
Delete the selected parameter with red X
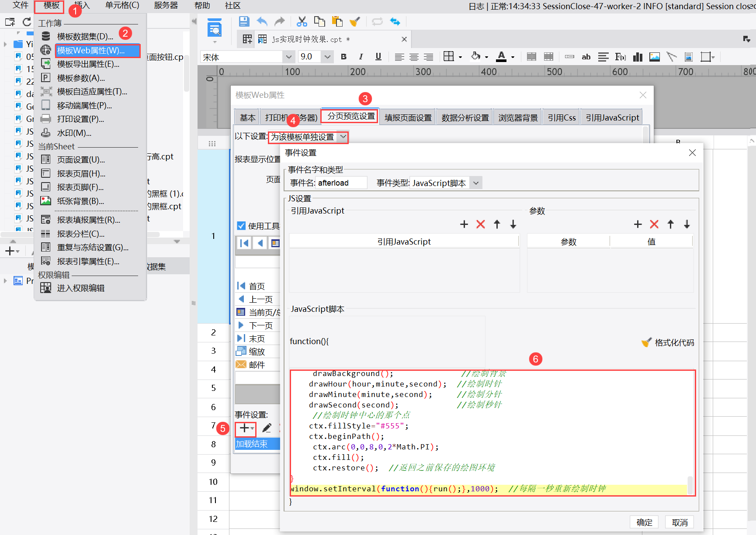(654, 224)
